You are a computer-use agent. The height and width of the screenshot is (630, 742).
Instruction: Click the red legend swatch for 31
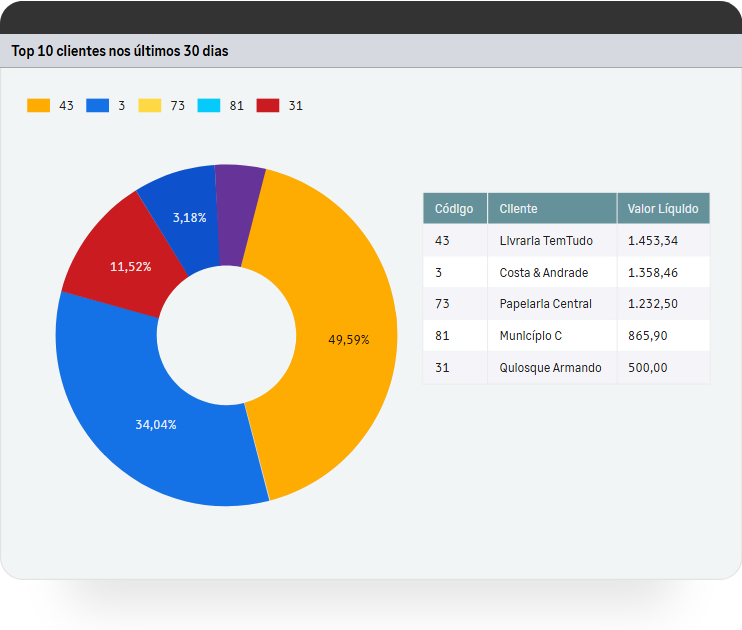point(268,106)
